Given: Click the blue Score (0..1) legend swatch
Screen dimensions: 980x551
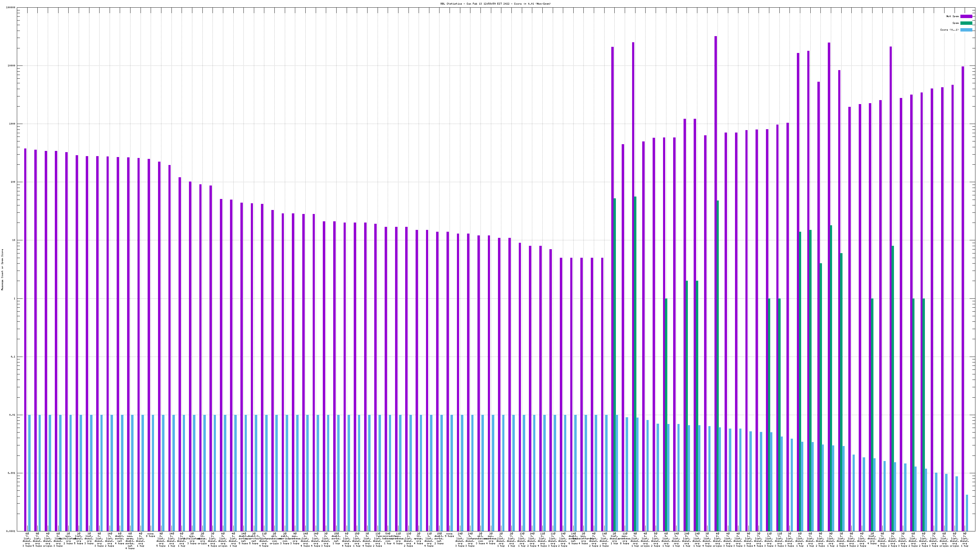Looking at the screenshot, I should tap(966, 30).
